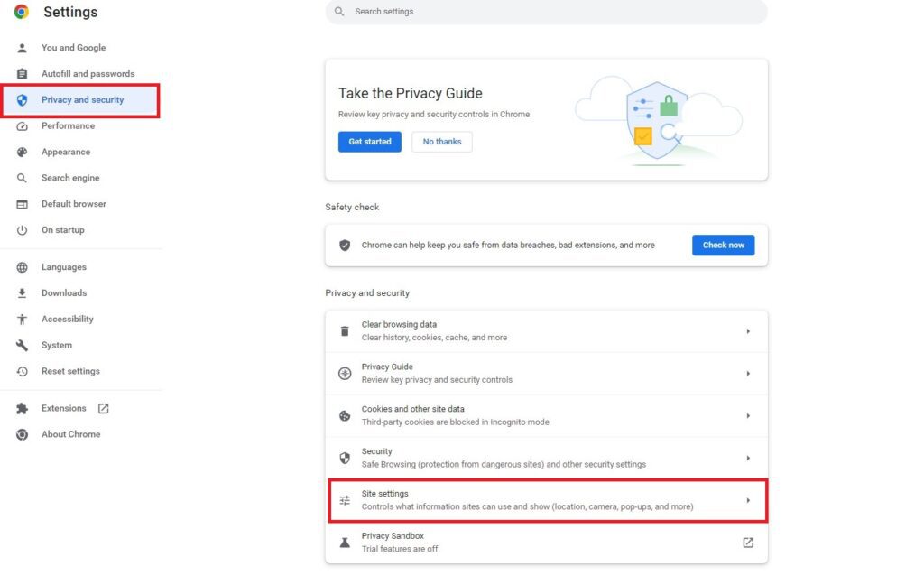924x585 pixels.
Task: Click the Safety check shield icon
Action: tap(345, 245)
